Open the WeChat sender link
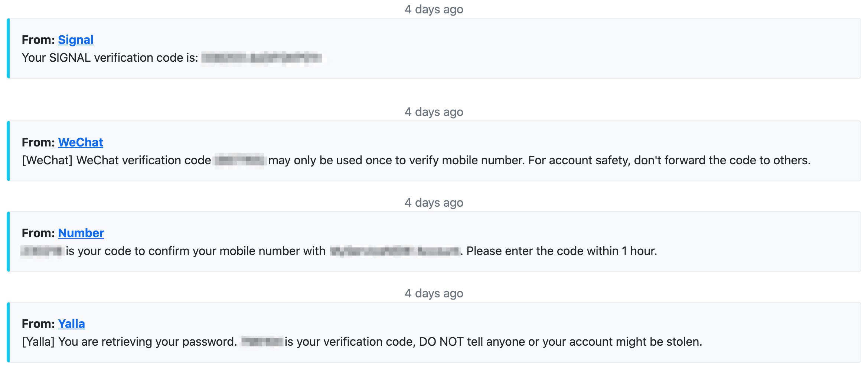 [81, 142]
